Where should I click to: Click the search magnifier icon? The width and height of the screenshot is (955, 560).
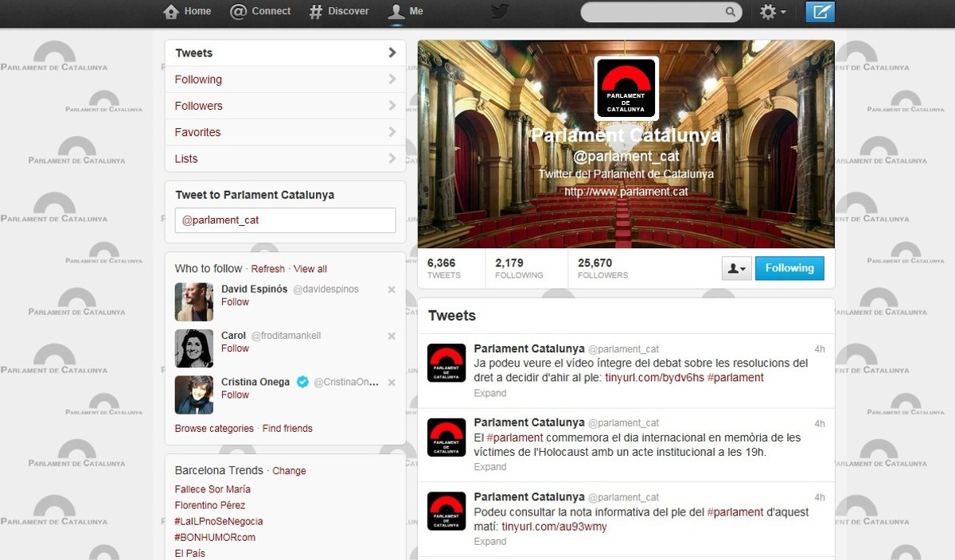click(730, 13)
